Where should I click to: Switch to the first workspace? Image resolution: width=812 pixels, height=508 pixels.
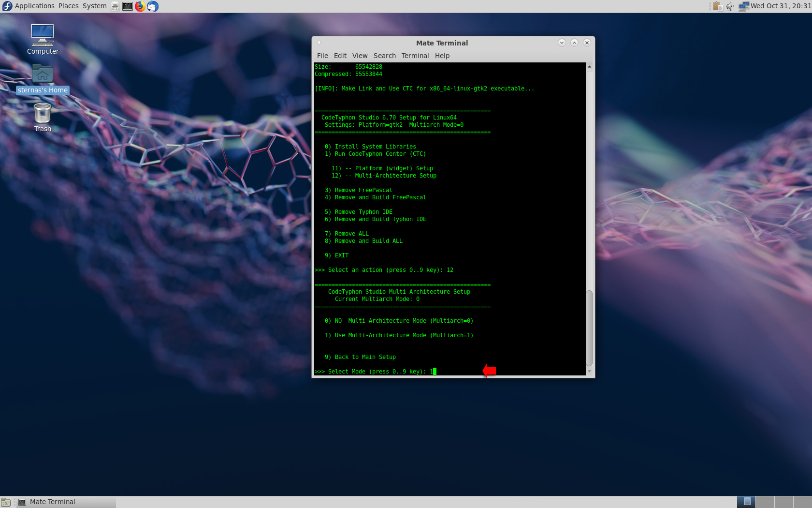(747, 502)
